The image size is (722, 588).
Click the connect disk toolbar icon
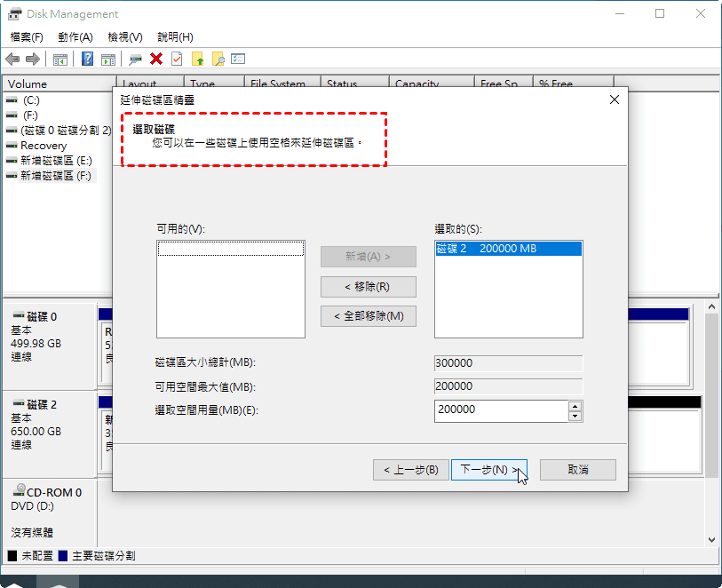(135, 60)
